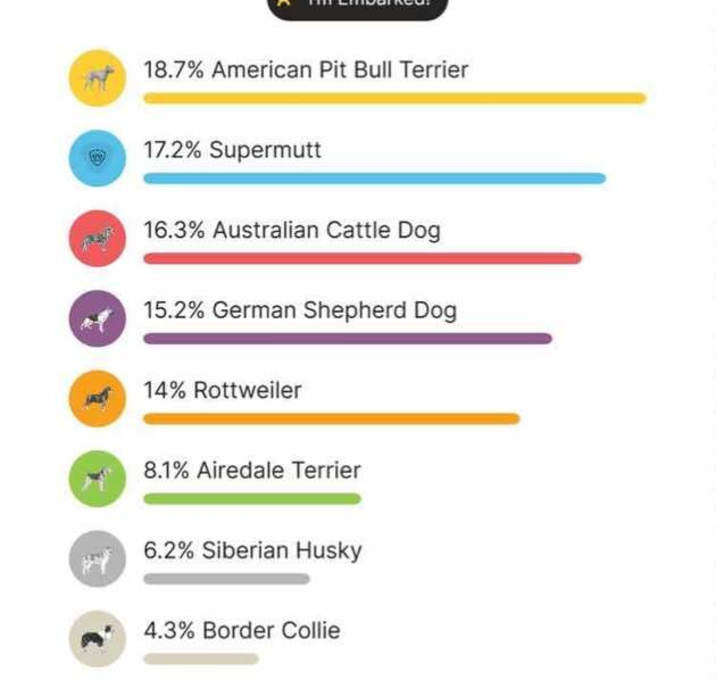Click the "I'm Embarked!" badge button
Image resolution: width=716 pixels, height=681 pixels.
click(358, 7)
